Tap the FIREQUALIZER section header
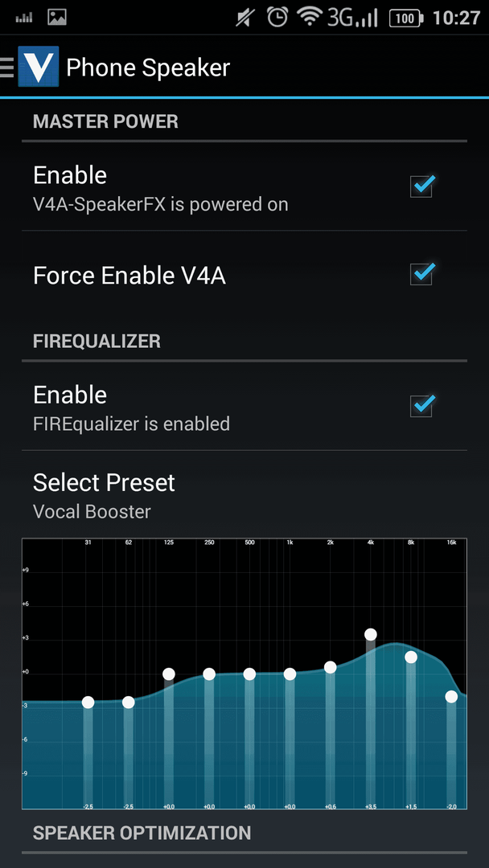Image resolution: width=489 pixels, height=868 pixels. [97, 341]
